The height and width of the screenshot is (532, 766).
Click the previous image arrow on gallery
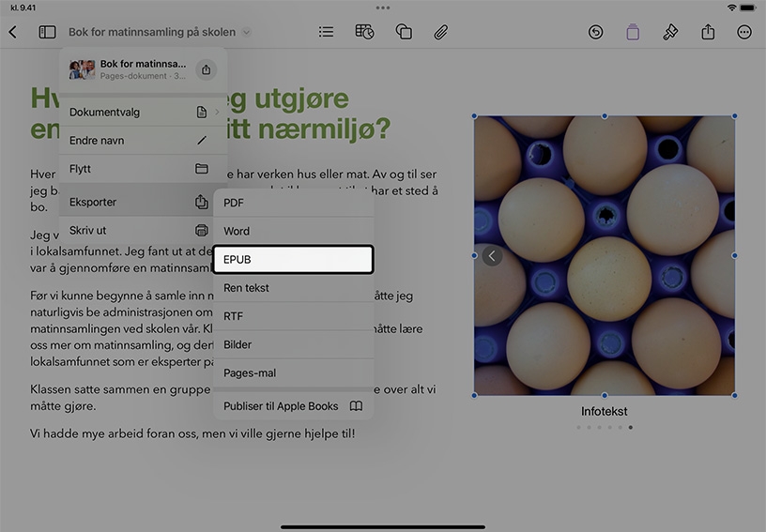(492, 256)
